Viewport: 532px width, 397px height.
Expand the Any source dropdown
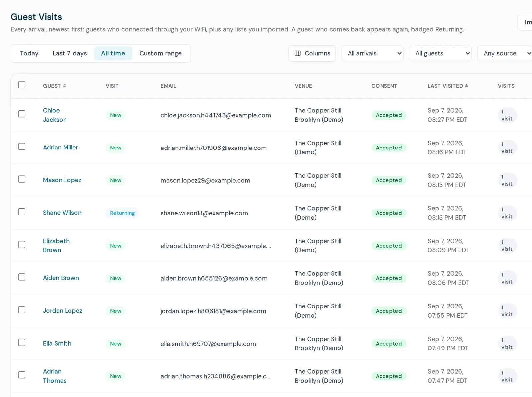point(505,53)
